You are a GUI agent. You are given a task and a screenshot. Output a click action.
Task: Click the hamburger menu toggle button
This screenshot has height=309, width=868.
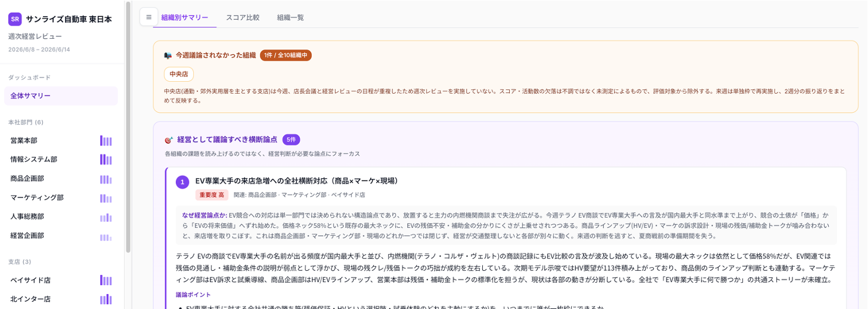[x=148, y=17]
